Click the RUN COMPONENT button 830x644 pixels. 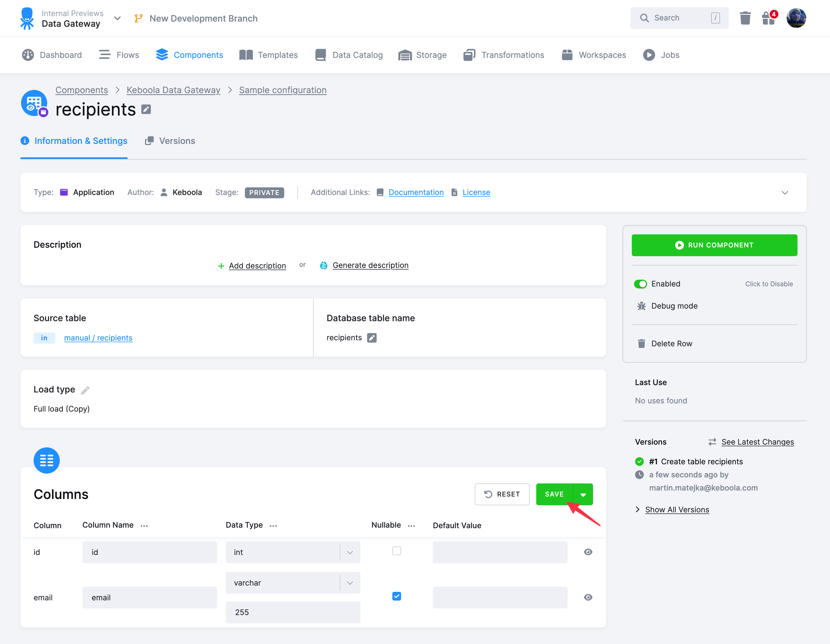tap(714, 245)
